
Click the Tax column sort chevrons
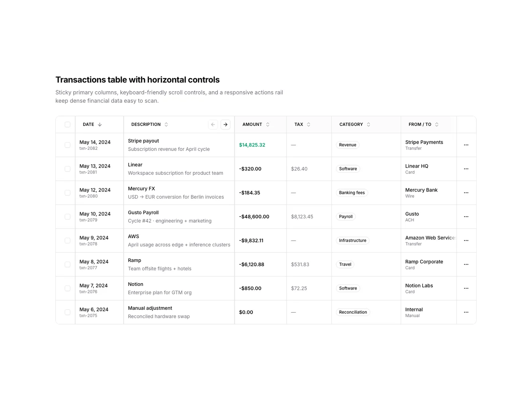click(x=309, y=124)
